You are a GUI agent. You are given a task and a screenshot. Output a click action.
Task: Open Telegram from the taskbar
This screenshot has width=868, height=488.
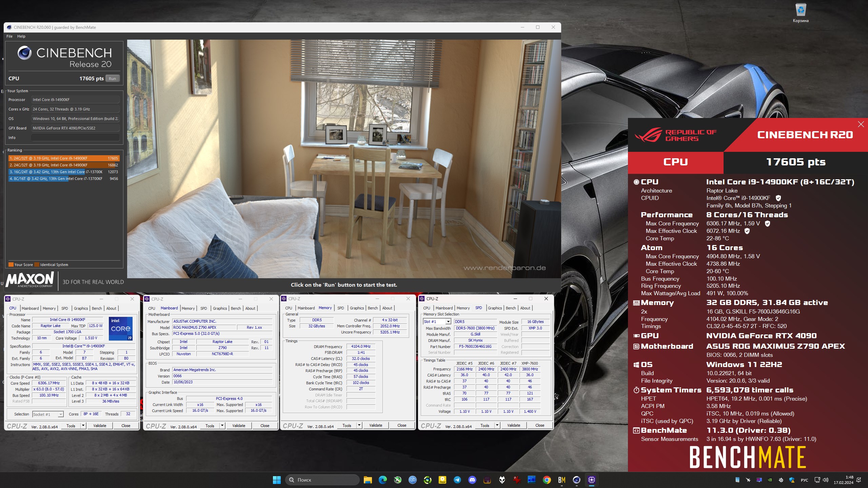(x=457, y=480)
